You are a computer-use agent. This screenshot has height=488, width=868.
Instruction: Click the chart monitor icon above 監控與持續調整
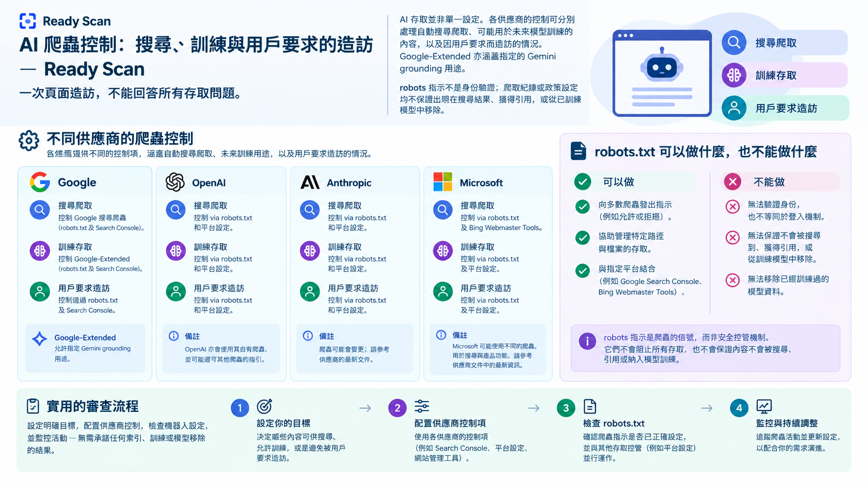[x=763, y=406]
